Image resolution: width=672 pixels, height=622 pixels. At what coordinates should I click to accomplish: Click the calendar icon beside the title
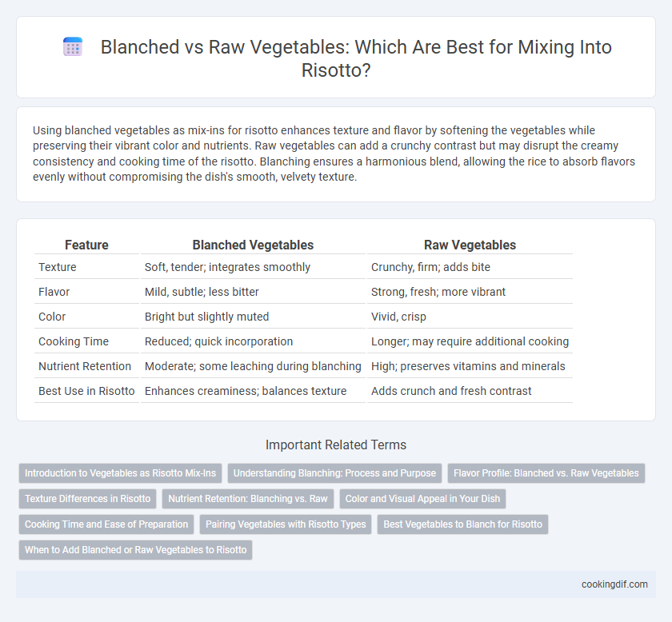point(73,46)
